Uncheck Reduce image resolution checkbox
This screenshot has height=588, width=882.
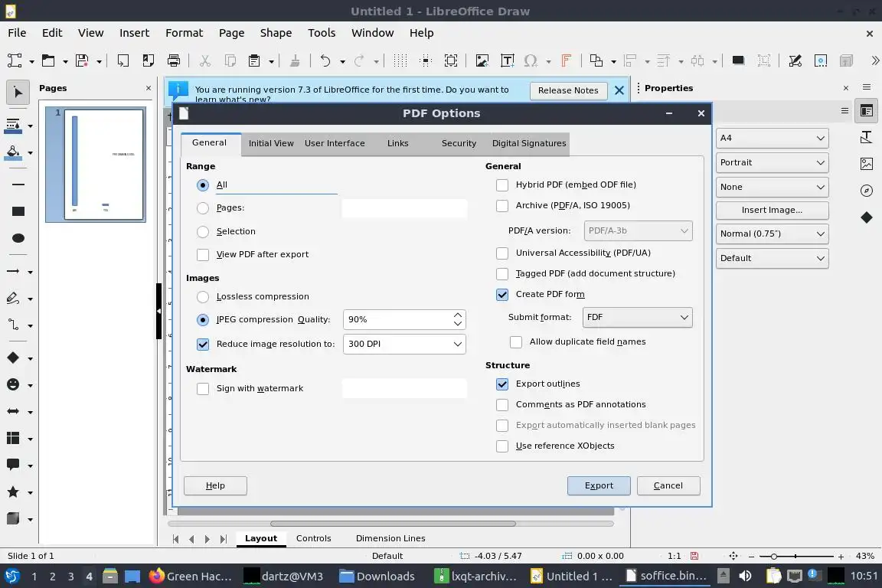[x=203, y=345]
